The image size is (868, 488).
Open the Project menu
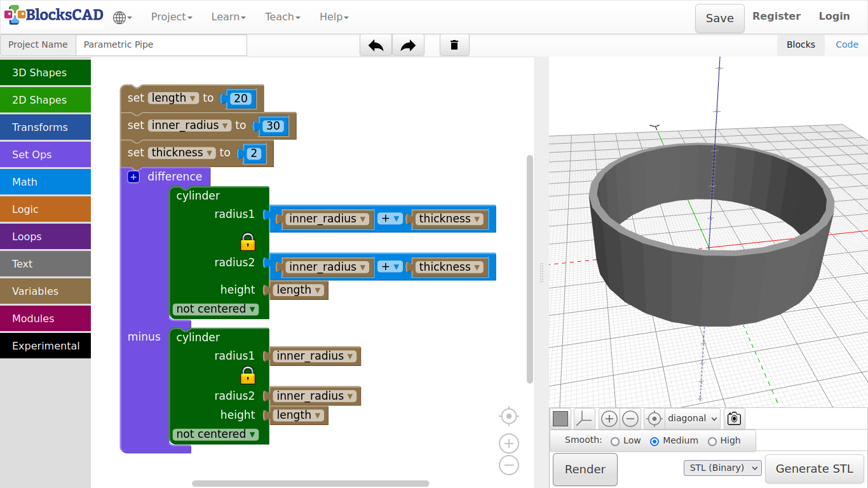[x=171, y=17]
